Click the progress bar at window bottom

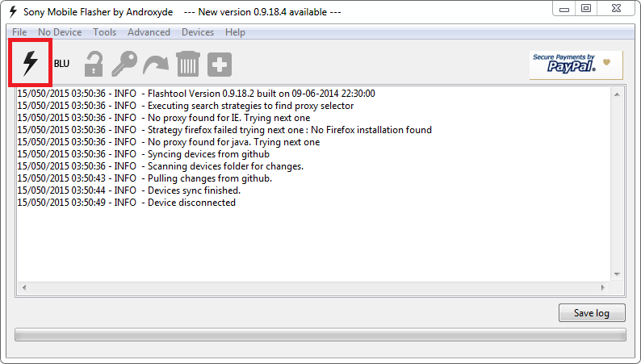click(320, 335)
